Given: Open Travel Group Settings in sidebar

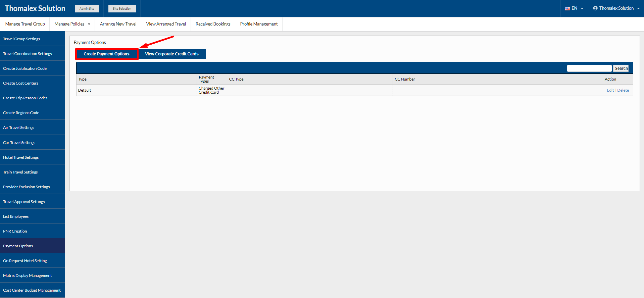Looking at the screenshot, I should click(x=33, y=39).
